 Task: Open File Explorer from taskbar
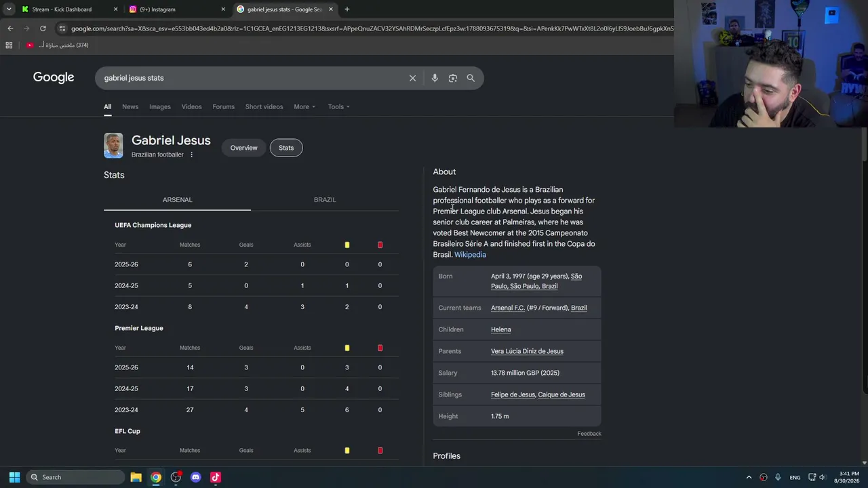click(136, 477)
